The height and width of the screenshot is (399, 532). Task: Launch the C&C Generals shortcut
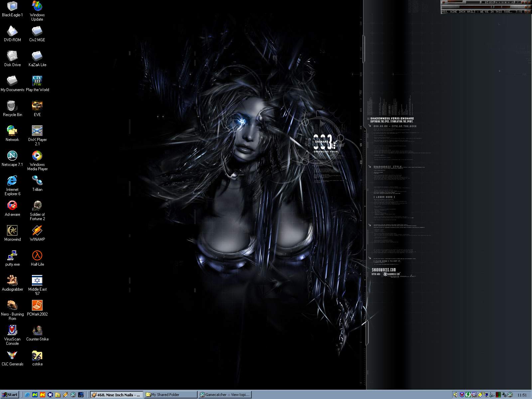[12, 358]
